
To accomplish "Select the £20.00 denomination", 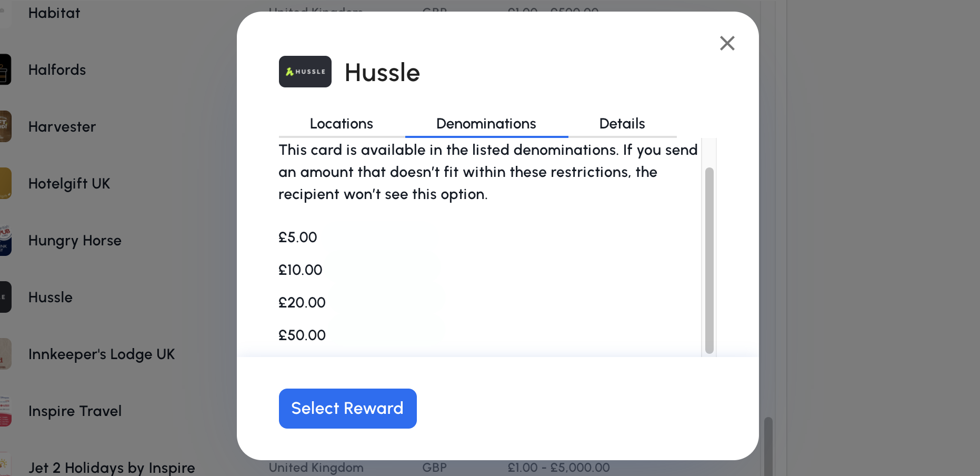I will 302,303.
